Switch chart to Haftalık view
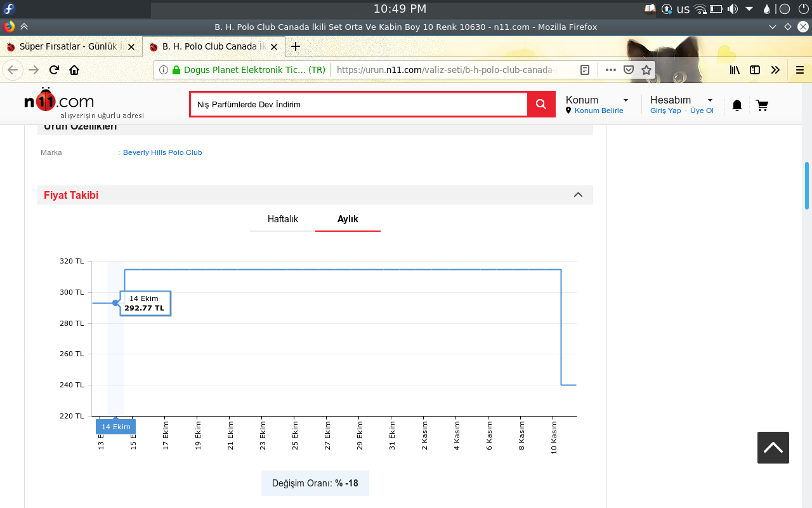The image size is (812, 508). point(283,219)
